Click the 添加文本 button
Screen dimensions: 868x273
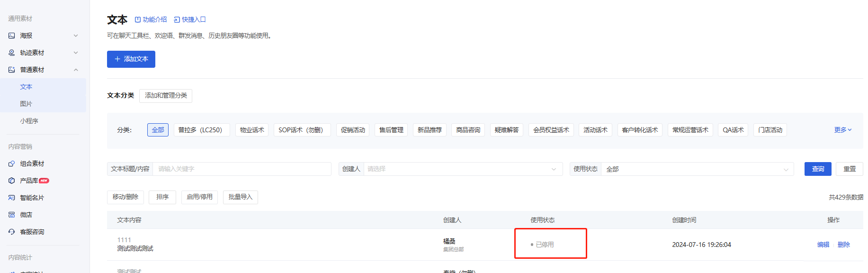(131, 59)
